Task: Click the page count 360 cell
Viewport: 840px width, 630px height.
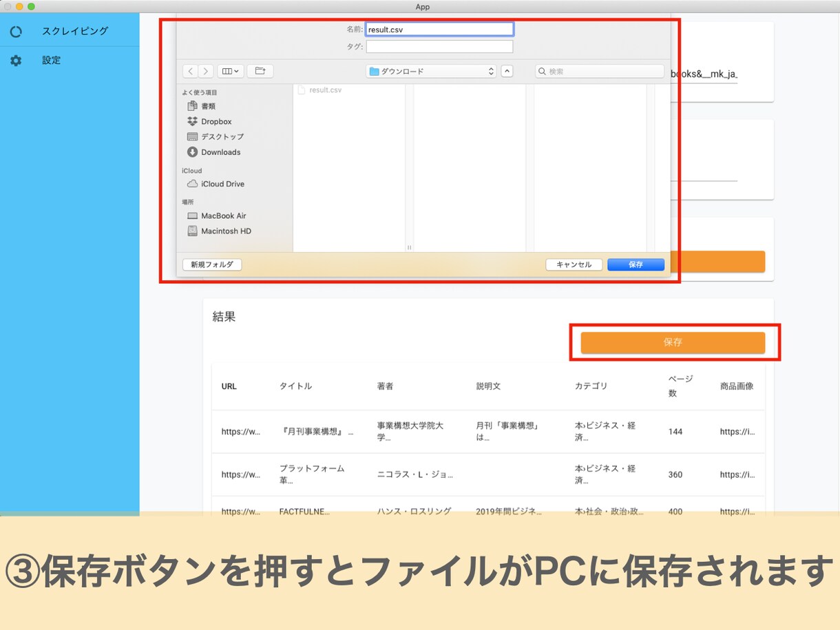Action: (x=675, y=474)
